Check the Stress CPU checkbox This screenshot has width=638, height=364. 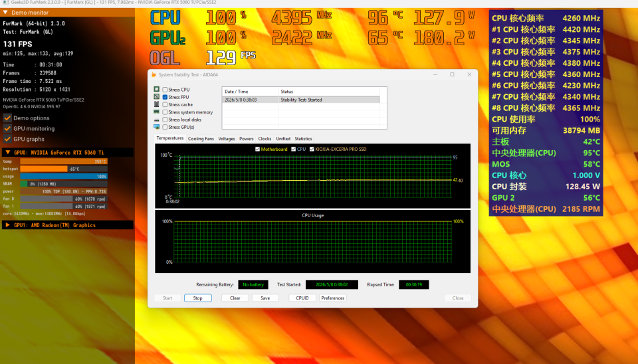pyautogui.click(x=165, y=90)
